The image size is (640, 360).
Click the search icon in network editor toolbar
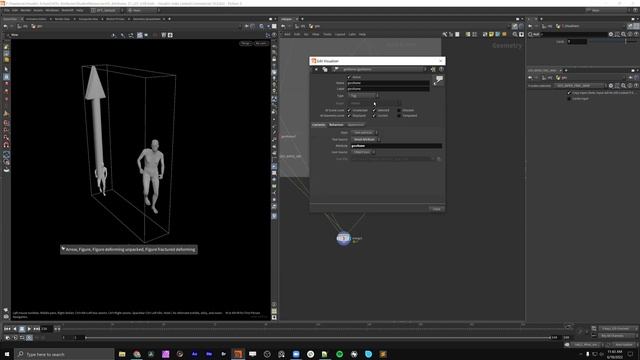(x=515, y=34)
